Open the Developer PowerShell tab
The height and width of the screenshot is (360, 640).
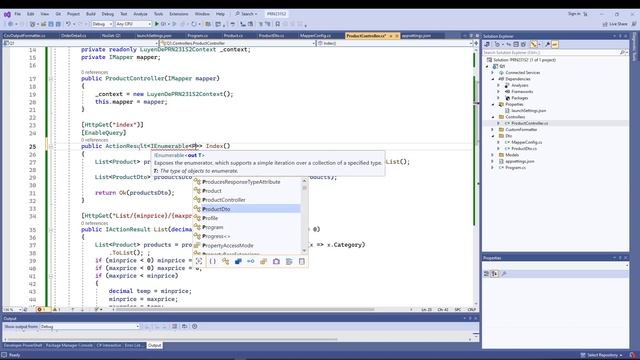[x=23, y=345]
